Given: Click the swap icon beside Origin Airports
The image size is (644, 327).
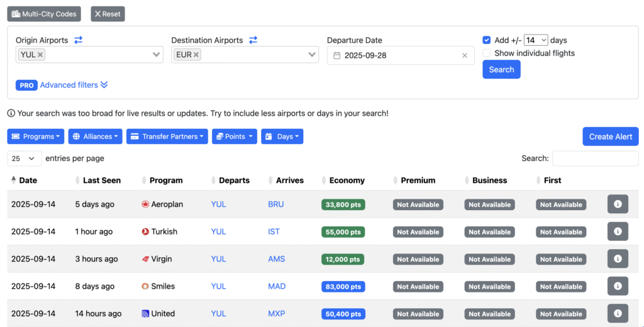Looking at the screenshot, I should [x=78, y=40].
